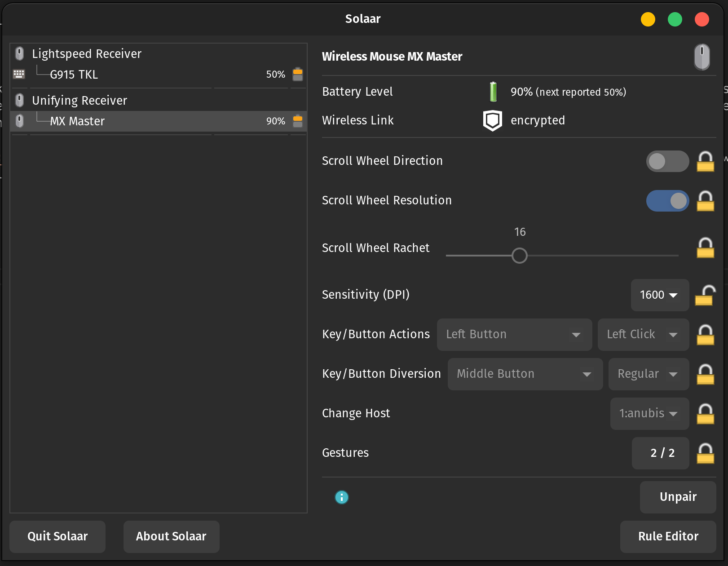Click the 'Change Host' label
The image size is (728, 566).
[356, 413]
